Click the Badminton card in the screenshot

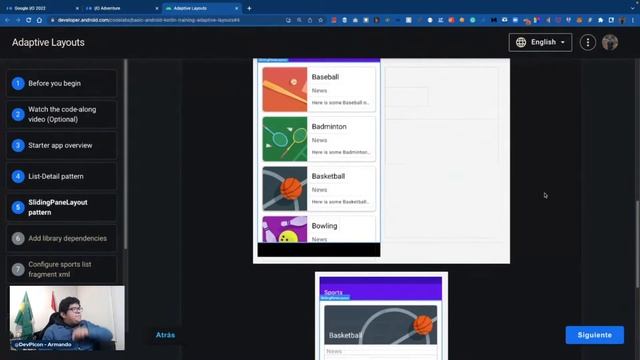click(319, 139)
